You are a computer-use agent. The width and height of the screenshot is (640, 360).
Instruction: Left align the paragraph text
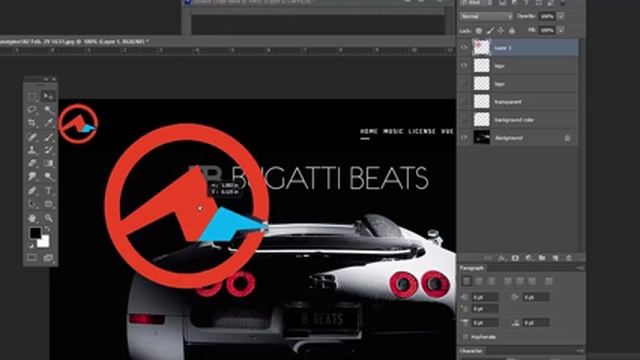(x=467, y=281)
